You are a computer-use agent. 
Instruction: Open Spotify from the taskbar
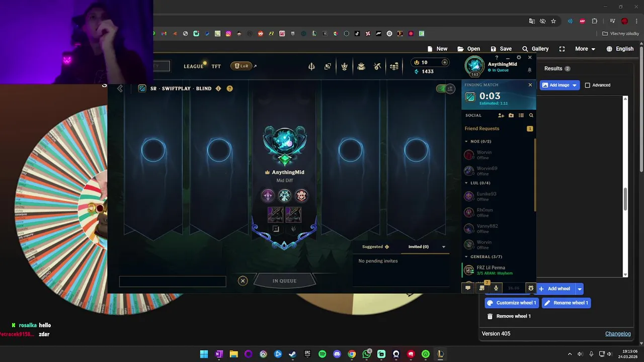tap(322, 354)
